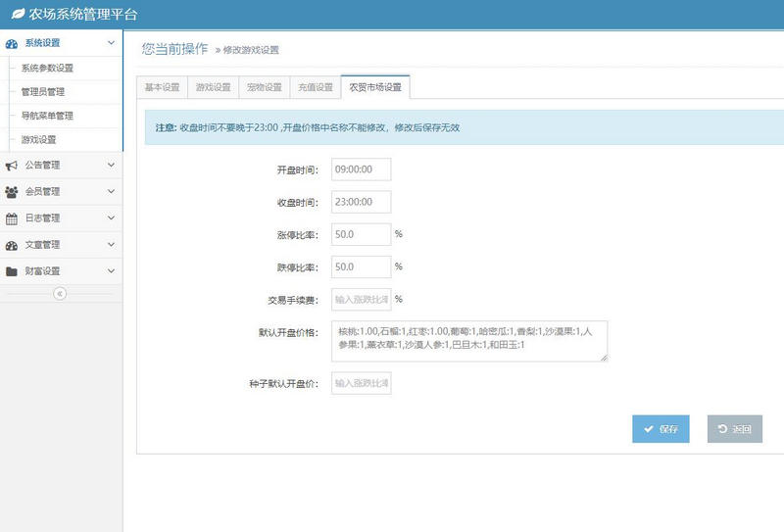784x532 pixels.
Task: Click the 文章管理 dashboard icon
Action: [12, 245]
